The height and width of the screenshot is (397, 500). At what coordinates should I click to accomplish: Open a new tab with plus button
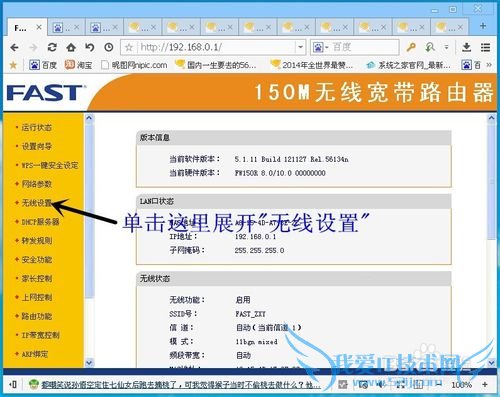click(483, 26)
